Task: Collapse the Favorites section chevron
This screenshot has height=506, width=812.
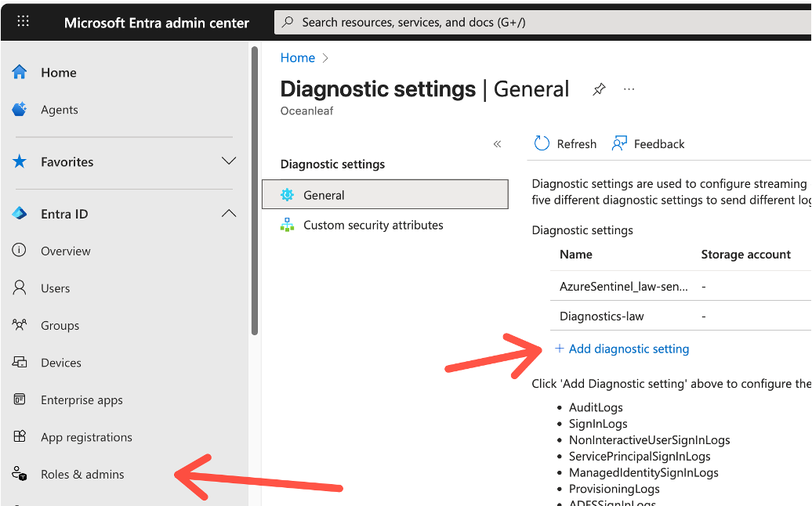Action: [228, 161]
